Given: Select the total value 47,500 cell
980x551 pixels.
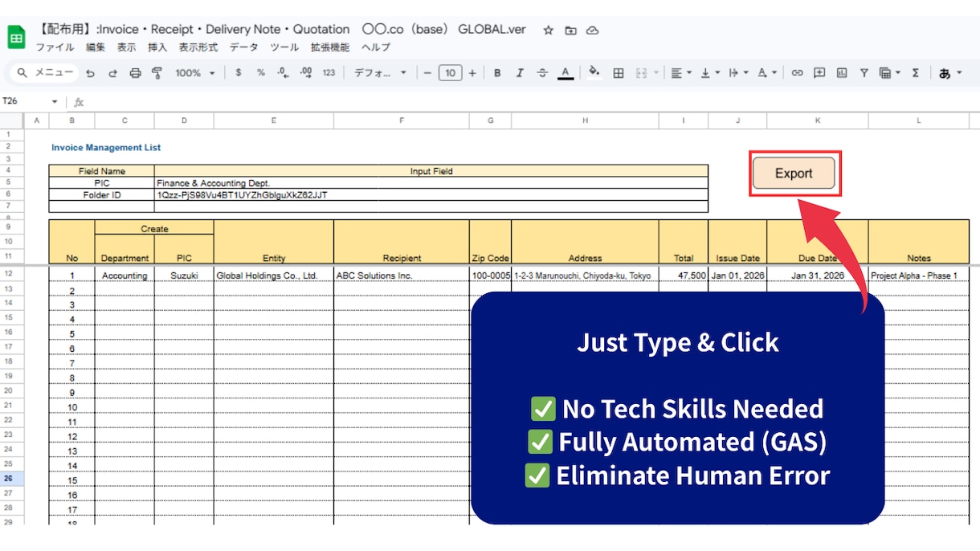Looking at the screenshot, I should pyautogui.click(x=684, y=275).
